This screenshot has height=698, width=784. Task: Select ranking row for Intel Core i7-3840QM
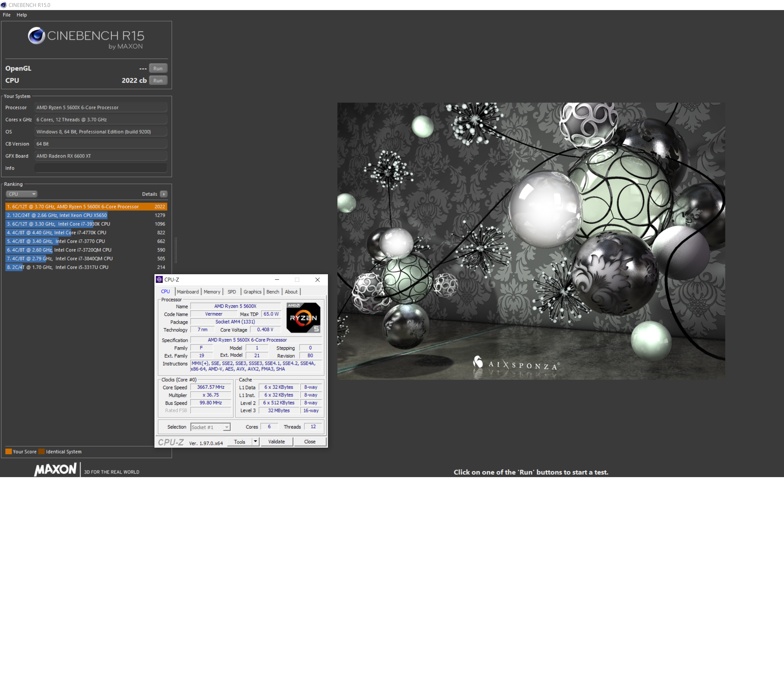(x=86, y=259)
